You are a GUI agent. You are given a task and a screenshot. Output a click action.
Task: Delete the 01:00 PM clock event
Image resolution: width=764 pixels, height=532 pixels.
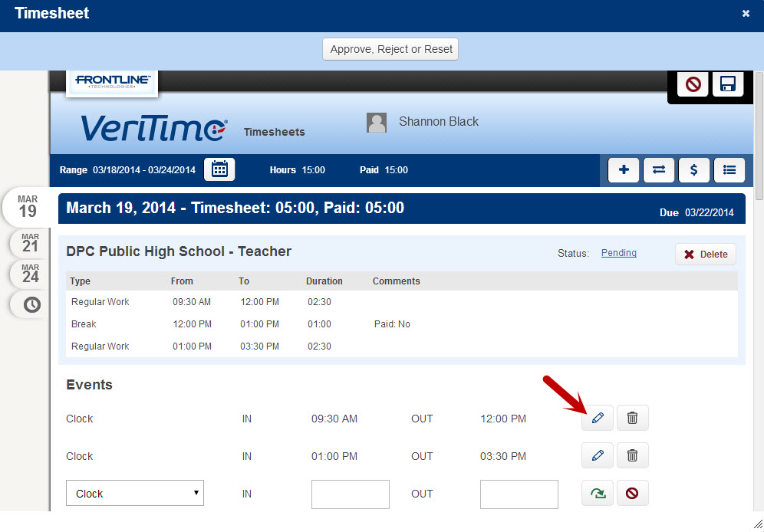pyautogui.click(x=632, y=455)
